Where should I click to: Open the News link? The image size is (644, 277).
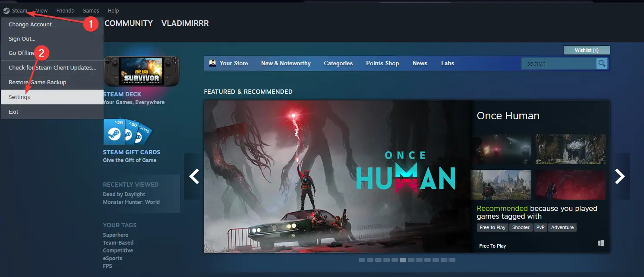pyautogui.click(x=420, y=63)
